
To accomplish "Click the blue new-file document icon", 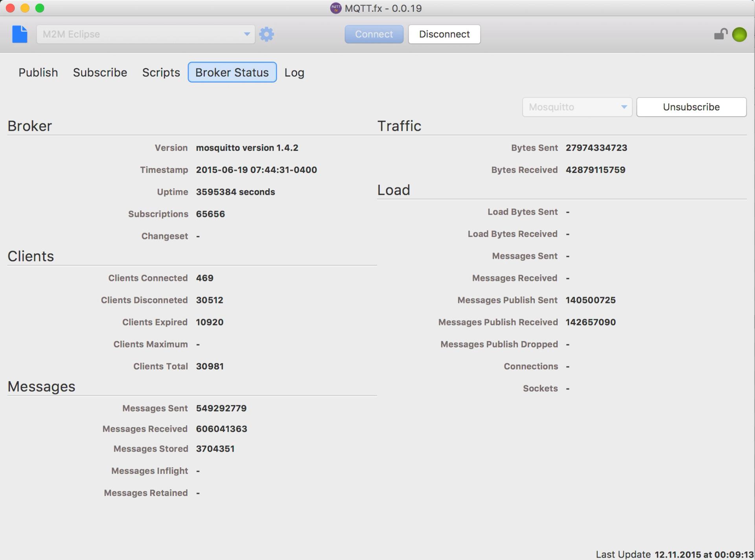I will (20, 34).
